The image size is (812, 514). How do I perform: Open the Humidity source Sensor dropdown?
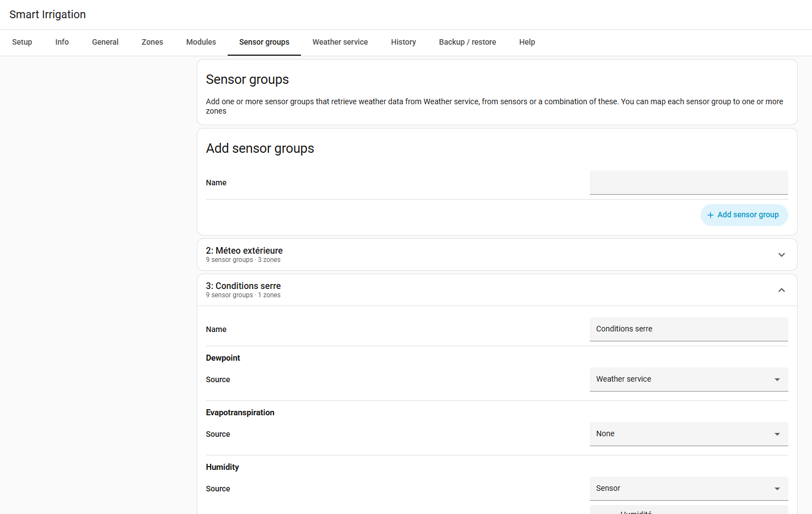tap(689, 489)
